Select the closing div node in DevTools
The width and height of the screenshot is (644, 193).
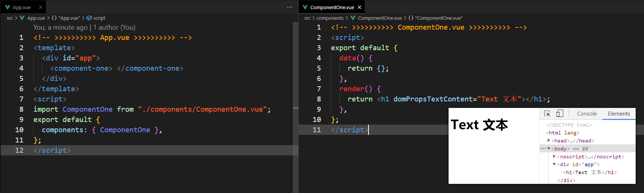[x=566, y=180]
